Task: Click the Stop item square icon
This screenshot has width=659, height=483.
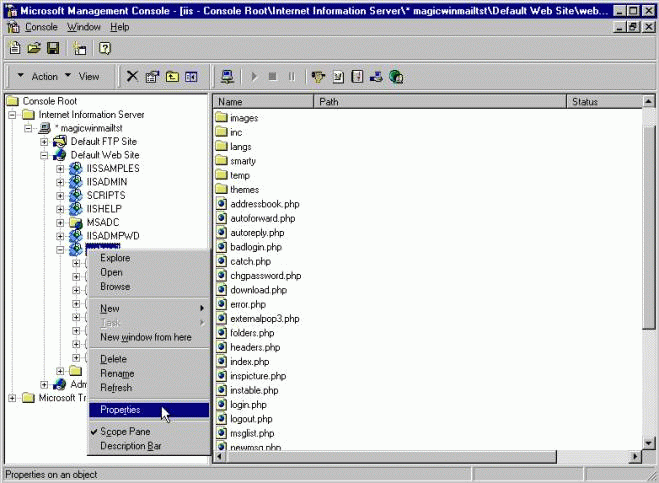Action: pyautogui.click(x=272, y=77)
